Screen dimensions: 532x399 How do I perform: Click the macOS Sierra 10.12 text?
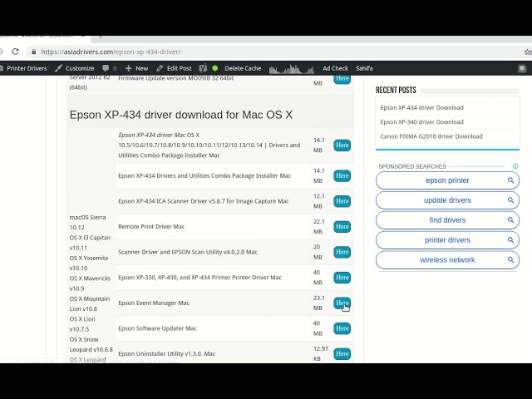click(87, 222)
